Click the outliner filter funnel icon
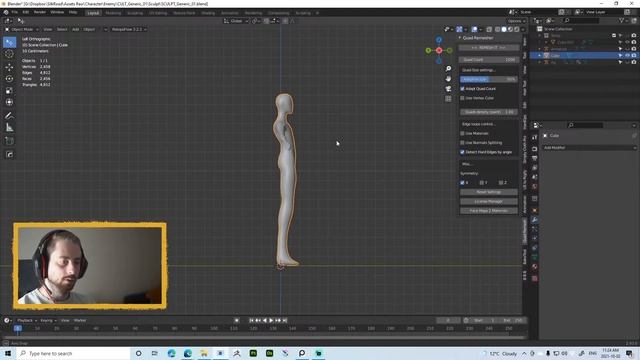 coord(622,20)
